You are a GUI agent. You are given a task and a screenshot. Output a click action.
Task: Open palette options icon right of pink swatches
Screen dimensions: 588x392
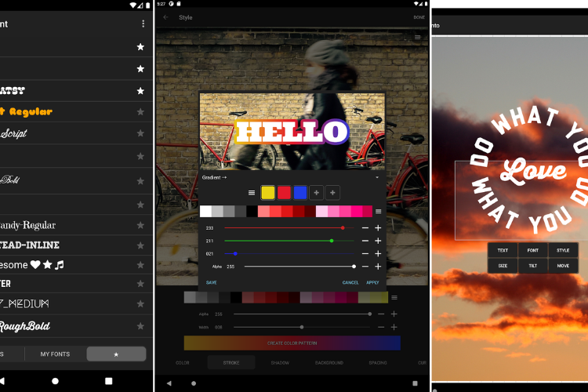click(x=379, y=212)
